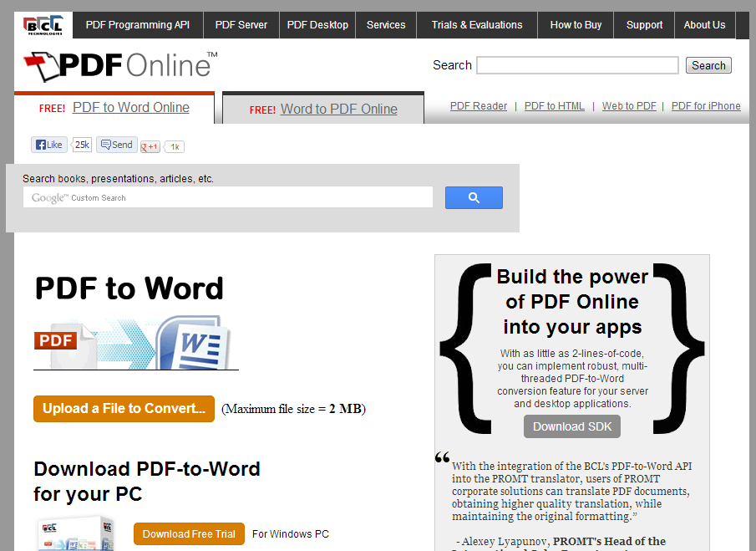
Task: Click the For Windows PC label
Action: click(x=290, y=534)
